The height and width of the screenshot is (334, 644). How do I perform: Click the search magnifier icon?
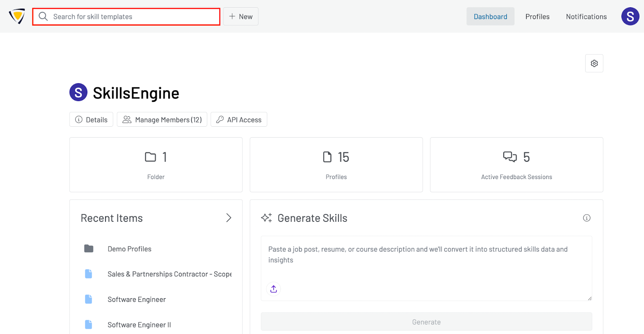tap(43, 16)
